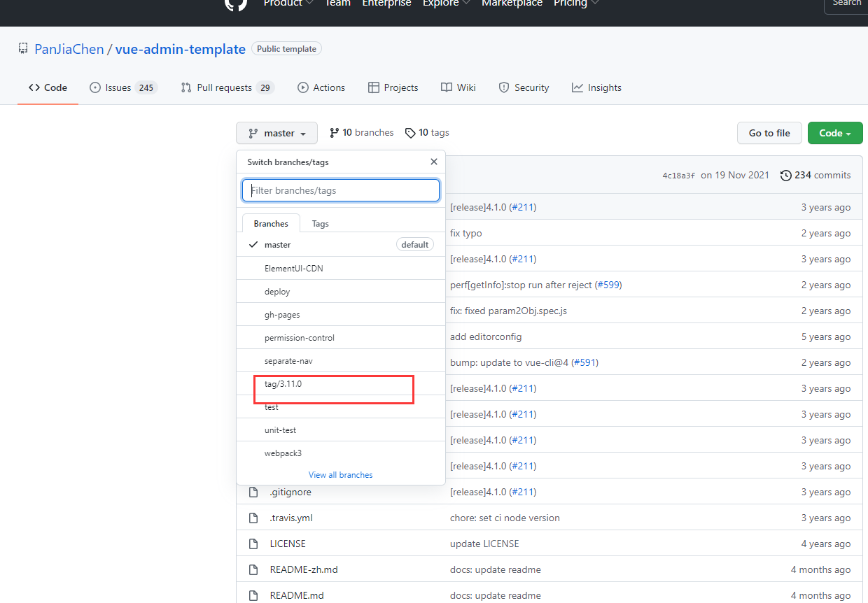Click the Go to file button
The image size is (868, 603).
(x=769, y=132)
